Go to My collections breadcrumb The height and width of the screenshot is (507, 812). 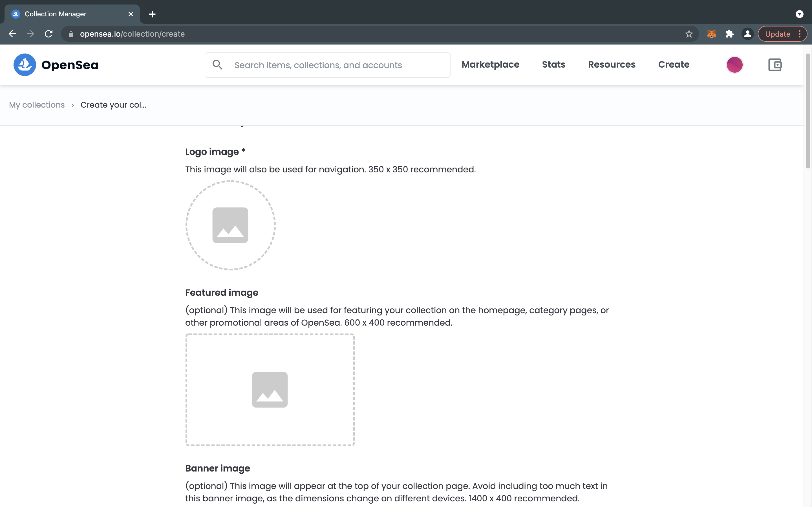(x=37, y=105)
